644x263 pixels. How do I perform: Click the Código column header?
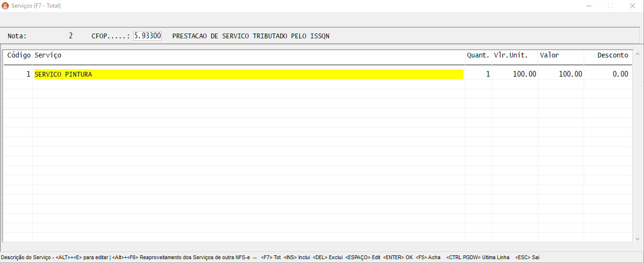19,55
